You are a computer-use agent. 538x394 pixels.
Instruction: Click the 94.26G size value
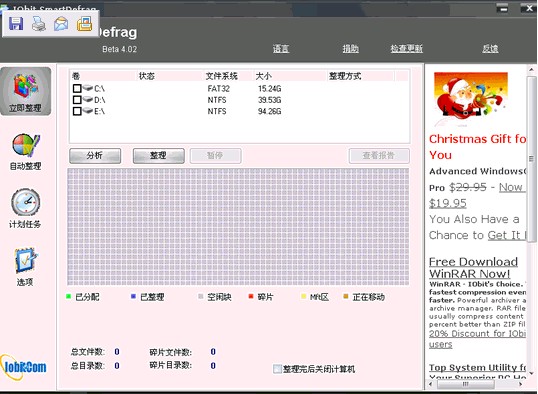(269, 111)
